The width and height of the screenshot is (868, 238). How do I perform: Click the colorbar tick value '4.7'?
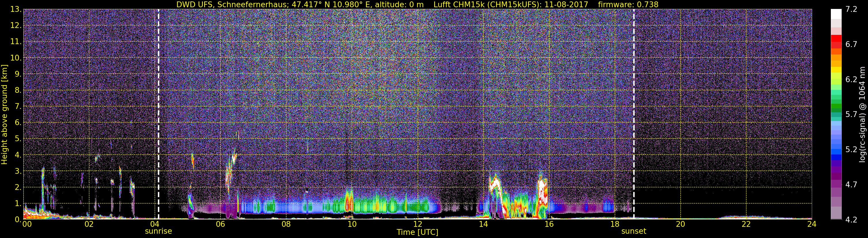851,185
